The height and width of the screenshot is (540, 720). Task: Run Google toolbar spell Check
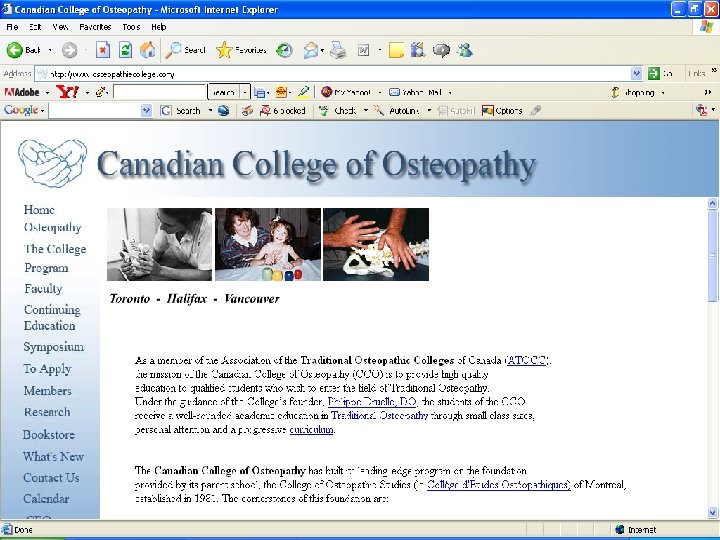tap(338, 111)
